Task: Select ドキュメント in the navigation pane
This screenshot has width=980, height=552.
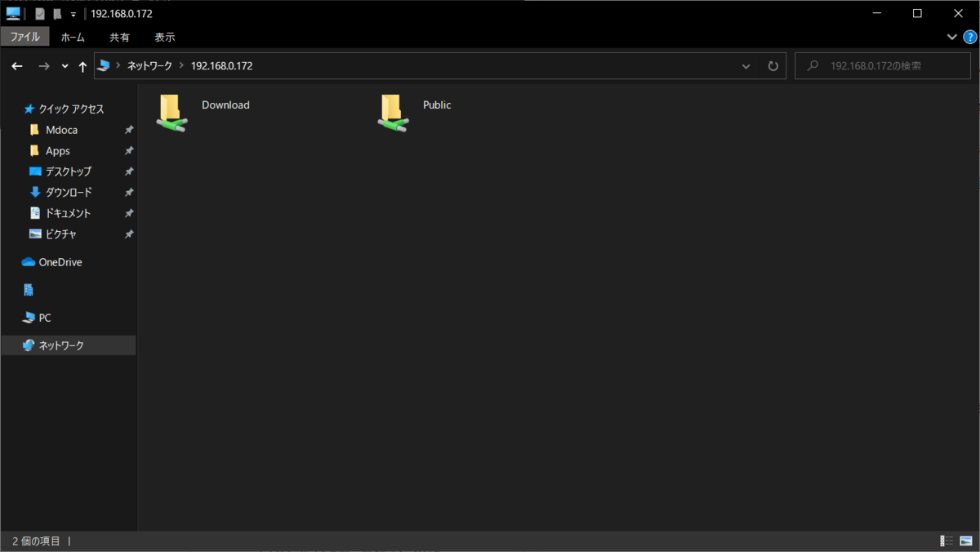Action: point(68,213)
